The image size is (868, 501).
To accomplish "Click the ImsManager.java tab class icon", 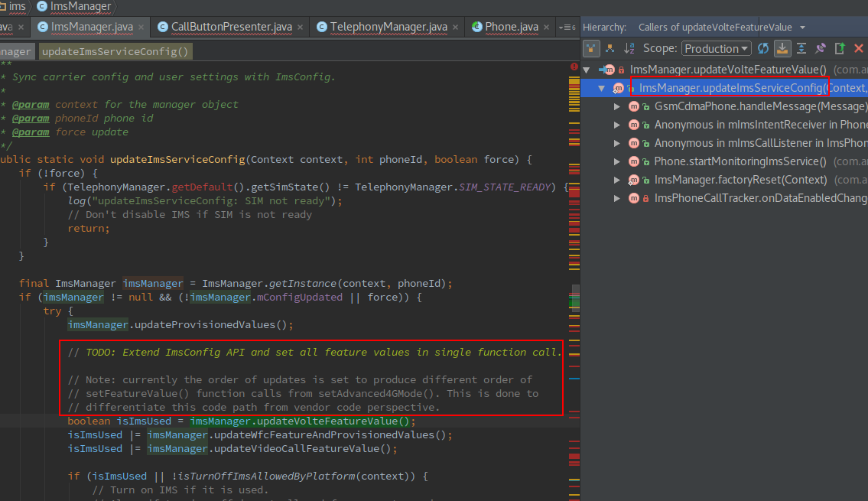I will [43, 27].
